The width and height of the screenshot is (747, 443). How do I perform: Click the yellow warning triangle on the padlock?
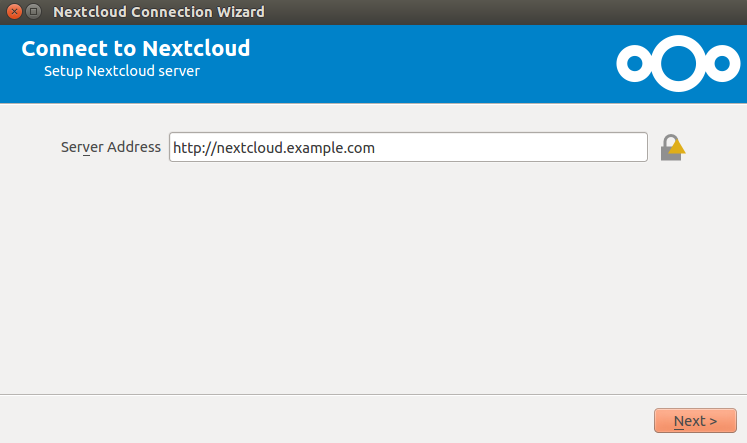pos(677,146)
